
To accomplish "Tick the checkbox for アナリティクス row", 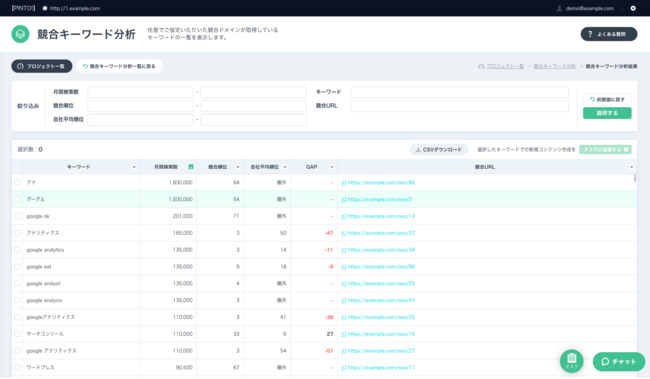I will (x=17, y=233).
